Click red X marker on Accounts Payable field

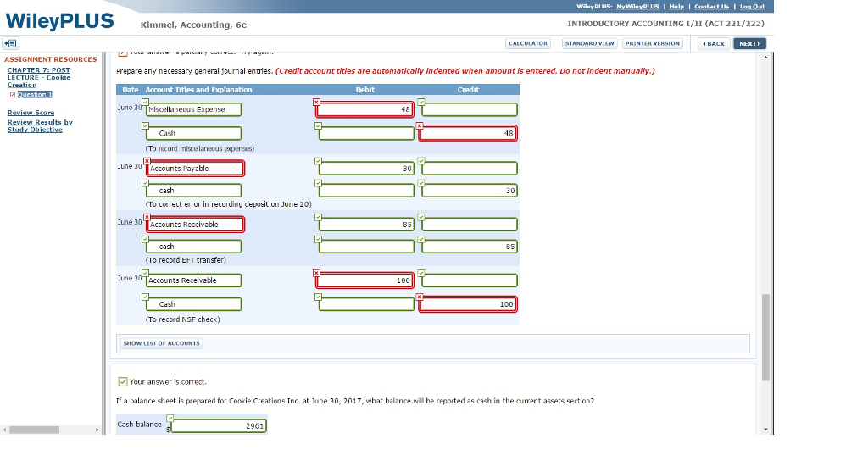tap(147, 160)
